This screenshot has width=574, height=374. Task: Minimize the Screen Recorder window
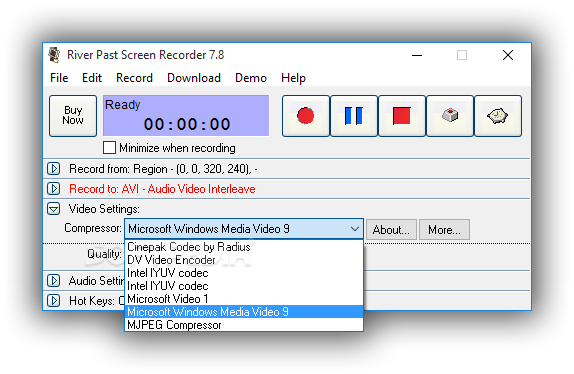click(417, 55)
